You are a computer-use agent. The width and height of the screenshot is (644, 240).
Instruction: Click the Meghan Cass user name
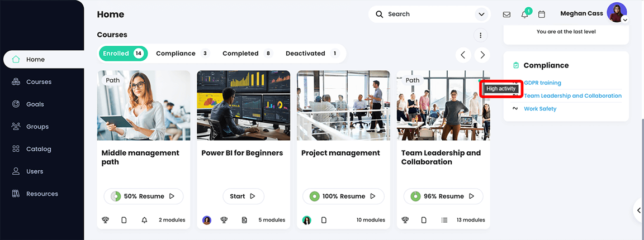(x=581, y=13)
